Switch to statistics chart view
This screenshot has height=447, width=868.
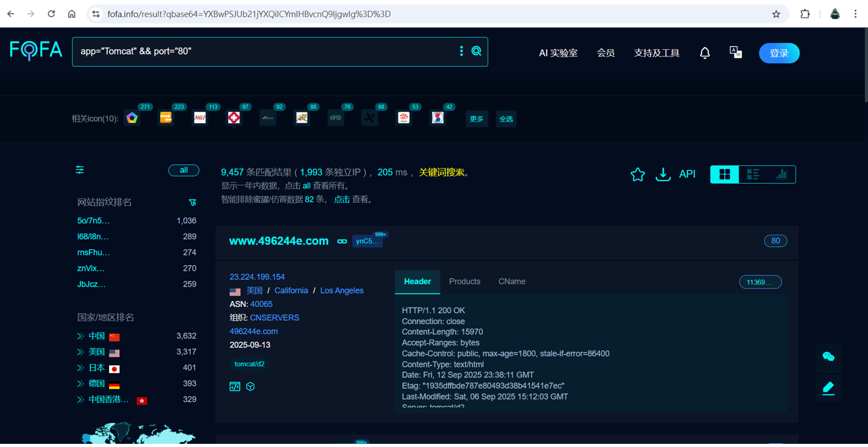(781, 174)
